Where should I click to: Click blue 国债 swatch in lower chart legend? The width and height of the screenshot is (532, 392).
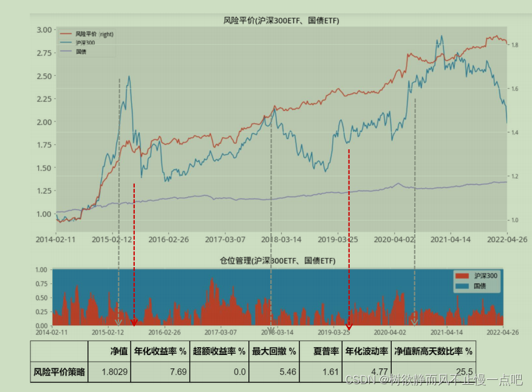[x=462, y=286]
